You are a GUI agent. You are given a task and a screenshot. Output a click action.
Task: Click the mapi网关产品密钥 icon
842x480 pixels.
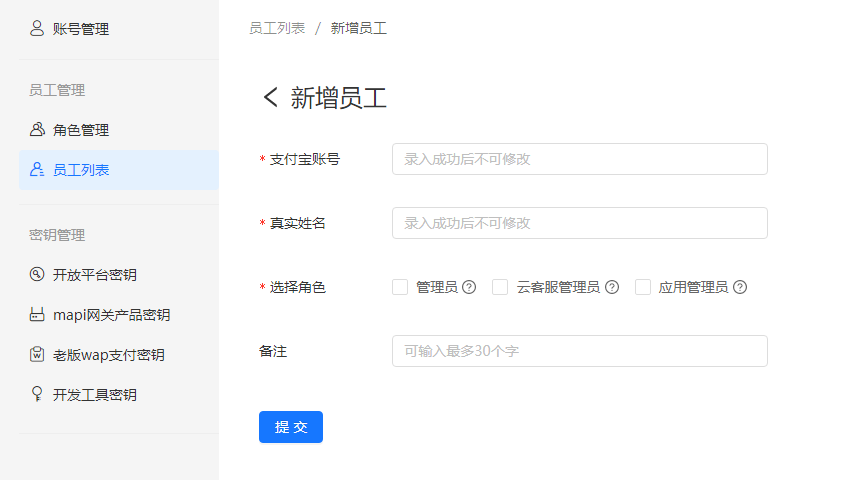tap(37, 315)
